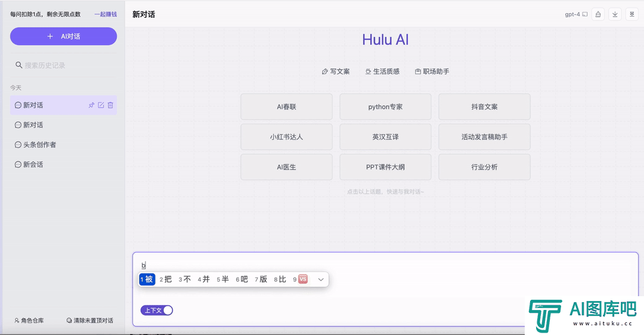
Task: Rename the selected 新对话 with edit icon
Action: pyautogui.click(x=101, y=105)
